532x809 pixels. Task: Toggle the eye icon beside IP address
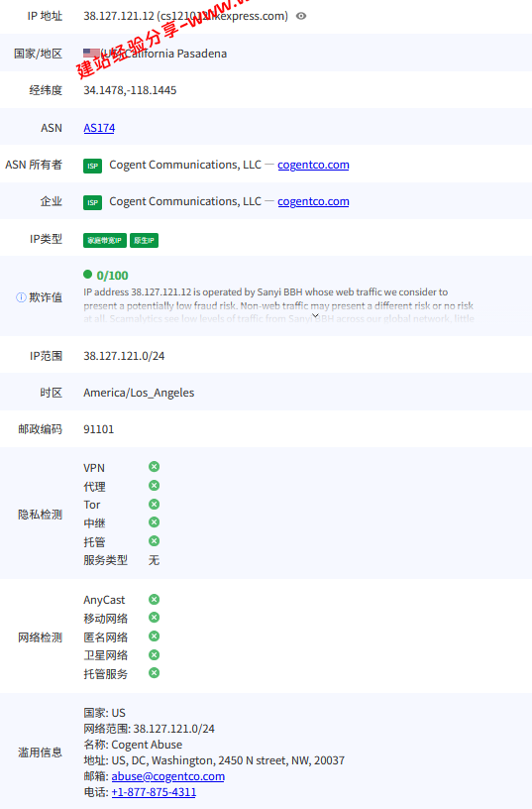[301, 16]
